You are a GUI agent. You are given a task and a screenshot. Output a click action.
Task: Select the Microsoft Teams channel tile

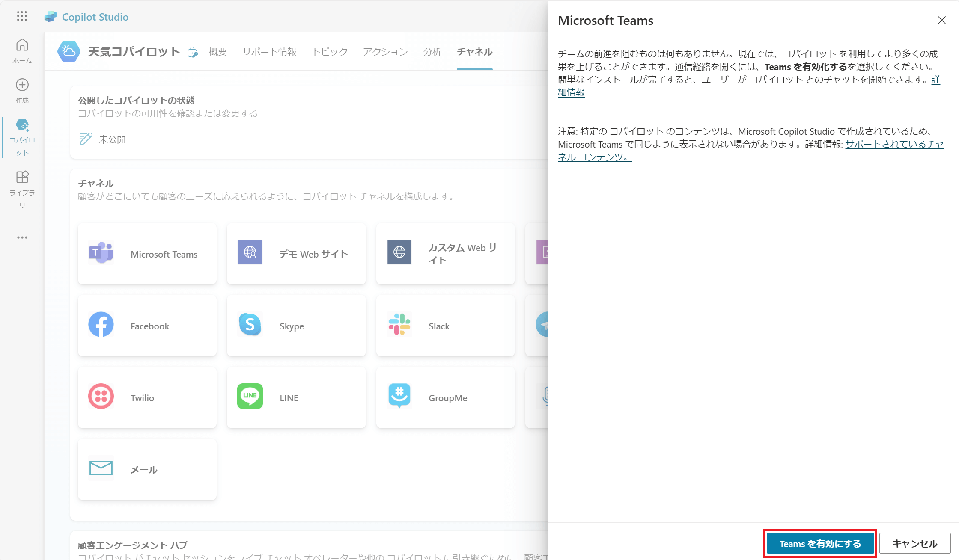point(147,254)
